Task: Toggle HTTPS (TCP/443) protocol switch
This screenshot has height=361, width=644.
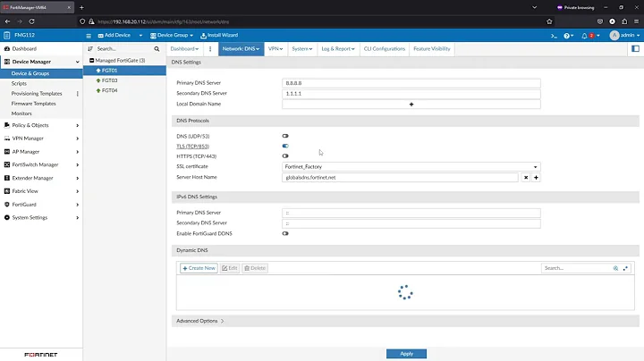Action: [x=285, y=156]
